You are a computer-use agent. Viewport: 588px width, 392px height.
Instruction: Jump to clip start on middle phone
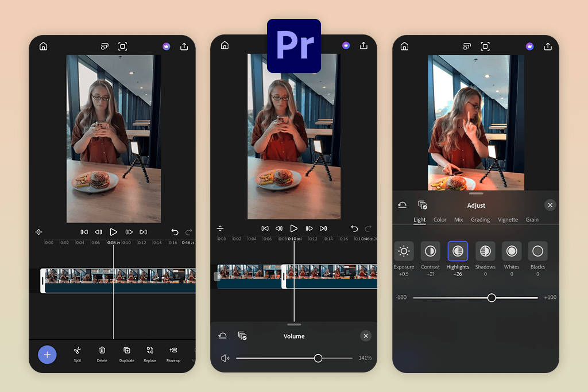[x=265, y=228]
